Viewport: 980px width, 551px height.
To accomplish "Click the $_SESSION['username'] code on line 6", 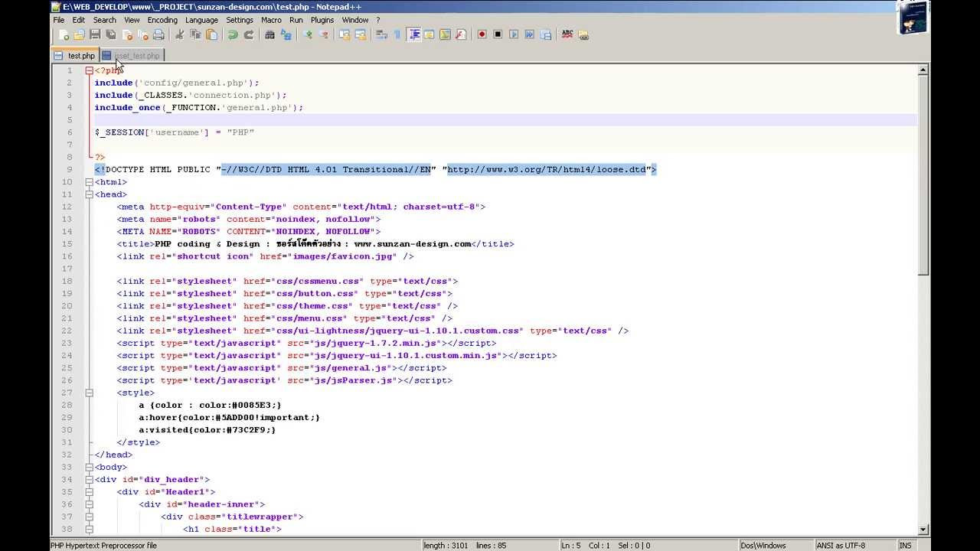I will pos(152,132).
